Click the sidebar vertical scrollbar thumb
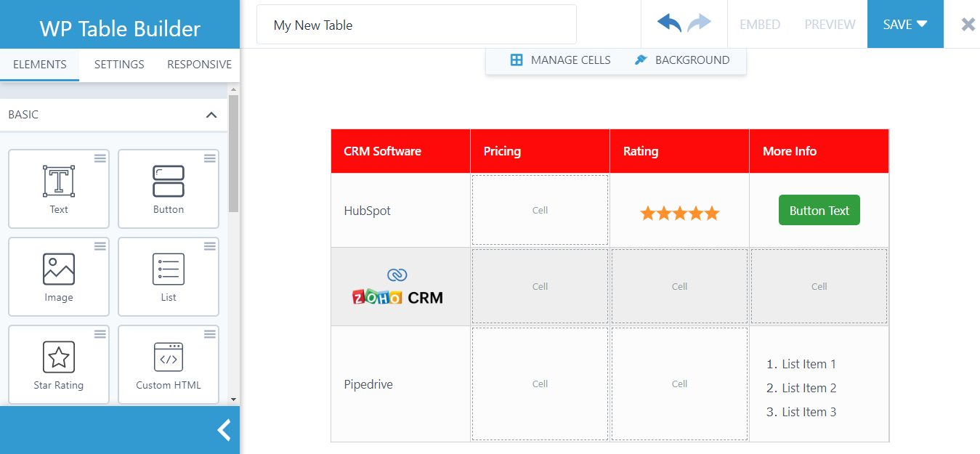Viewport: 980px width, 454px height. [233, 153]
